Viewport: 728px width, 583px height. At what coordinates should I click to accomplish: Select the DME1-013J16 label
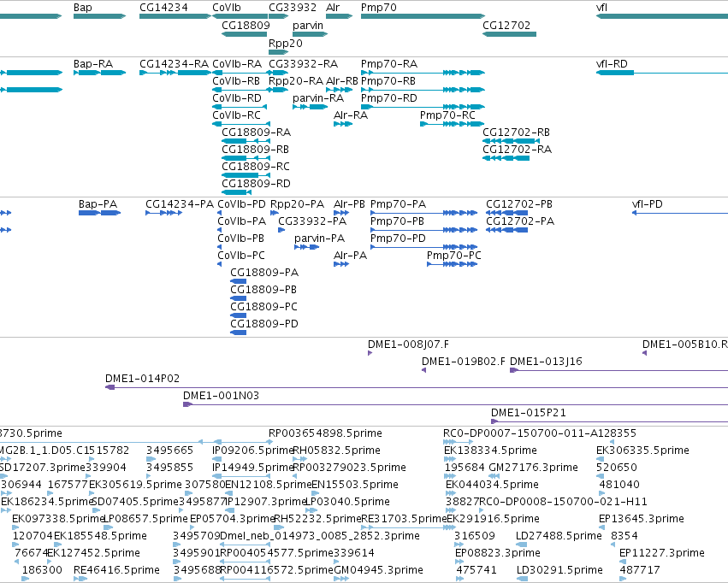pyautogui.click(x=546, y=362)
